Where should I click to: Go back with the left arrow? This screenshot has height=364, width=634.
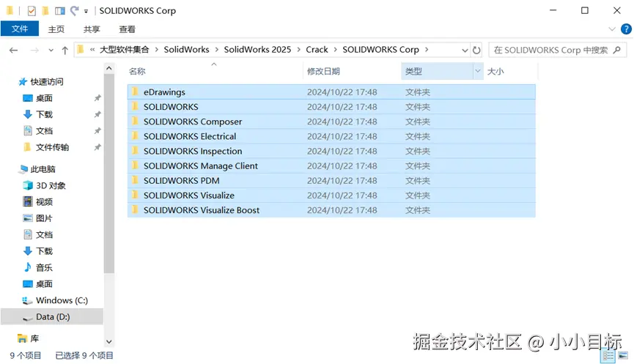tap(14, 50)
